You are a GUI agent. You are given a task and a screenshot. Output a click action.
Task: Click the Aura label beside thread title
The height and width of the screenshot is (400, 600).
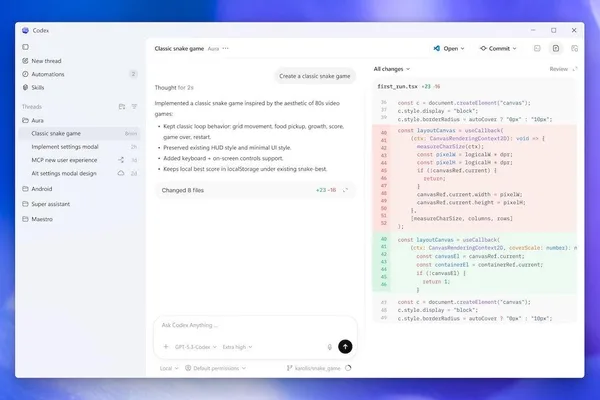pyautogui.click(x=213, y=49)
